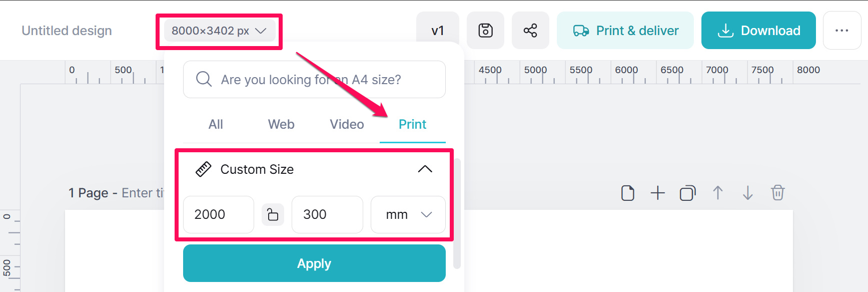Image resolution: width=868 pixels, height=292 pixels.
Task: Click the size search box
Action: click(314, 80)
